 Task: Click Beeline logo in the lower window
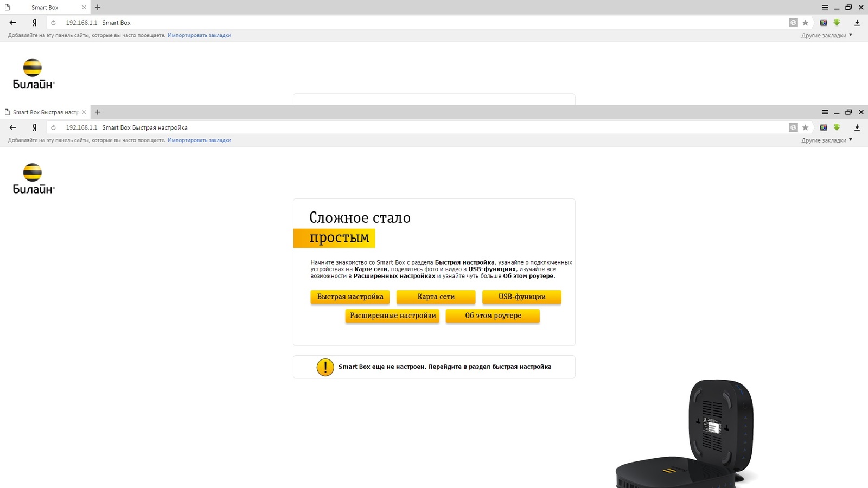34,178
